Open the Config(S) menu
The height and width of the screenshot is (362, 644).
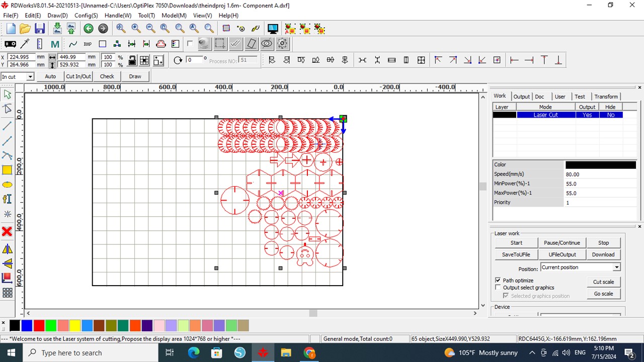pyautogui.click(x=86, y=16)
